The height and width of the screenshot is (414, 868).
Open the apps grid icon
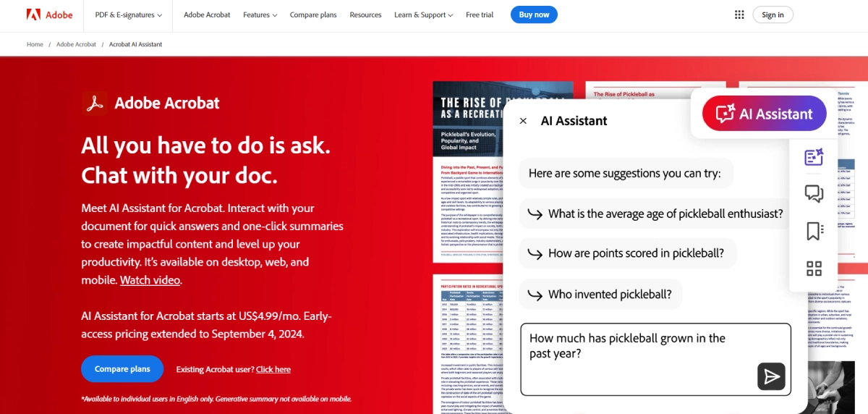tap(739, 14)
